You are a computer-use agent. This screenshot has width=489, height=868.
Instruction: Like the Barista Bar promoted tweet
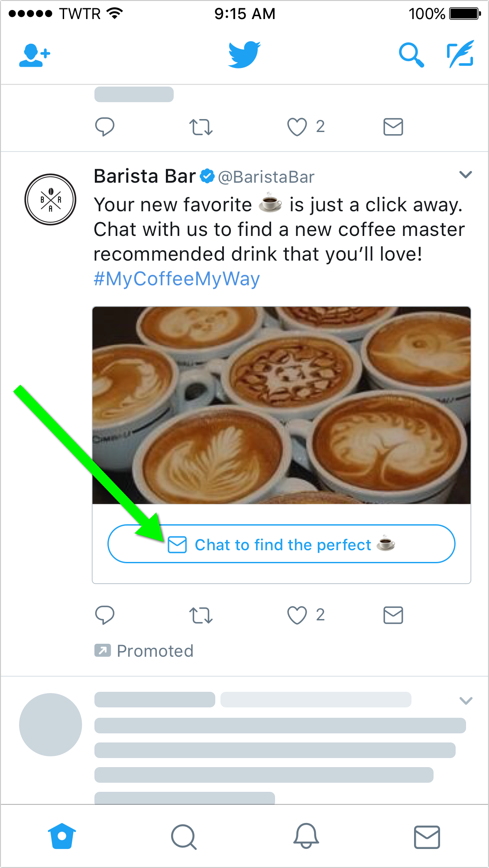point(297,615)
